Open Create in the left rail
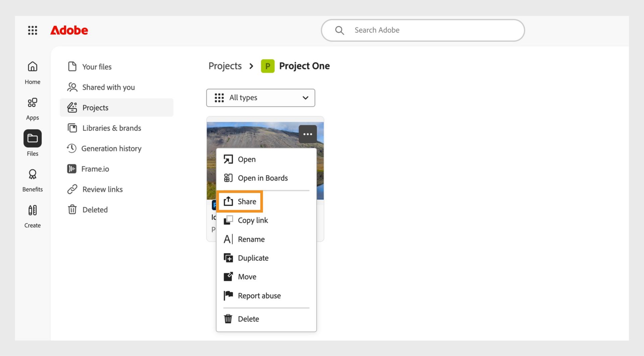Screen dimensions: 644x356 point(33,216)
